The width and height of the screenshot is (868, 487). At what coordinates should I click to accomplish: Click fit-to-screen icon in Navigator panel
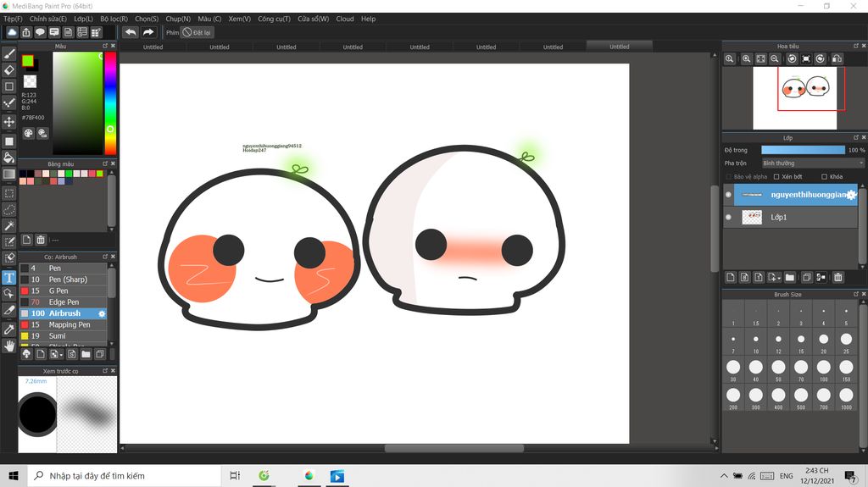point(760,58)
